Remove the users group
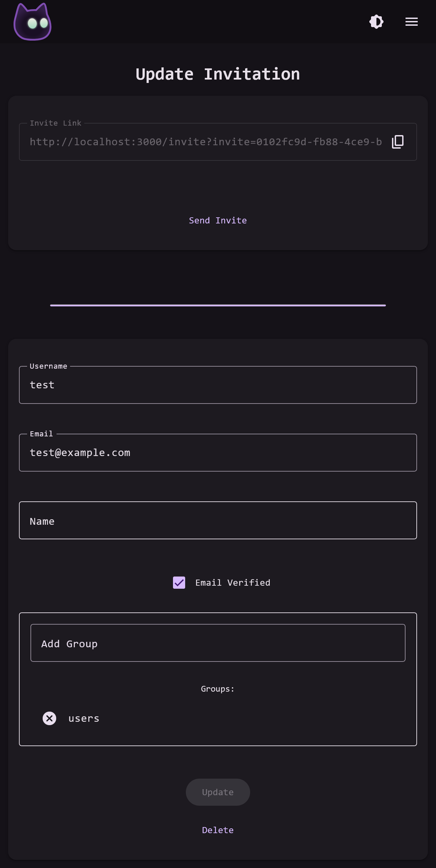Screen dimensions: 436x868 tap(49, 718)
